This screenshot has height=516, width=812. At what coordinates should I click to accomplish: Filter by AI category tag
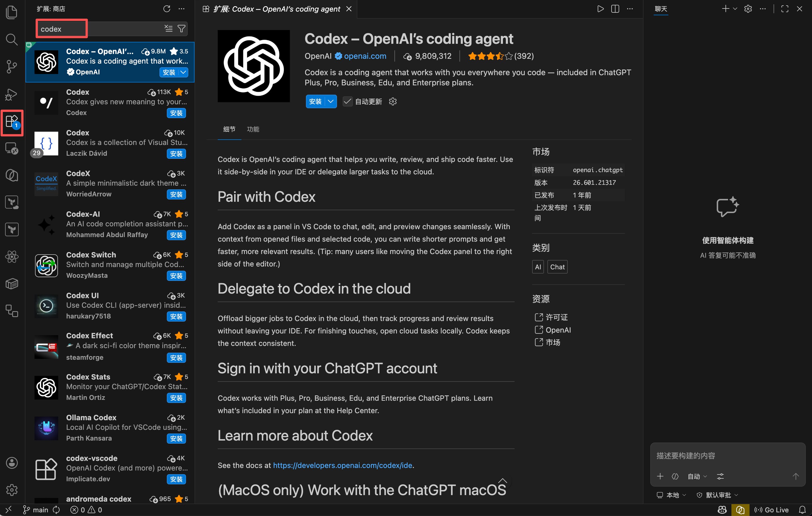pyautogui.click(x=538, y=266)
